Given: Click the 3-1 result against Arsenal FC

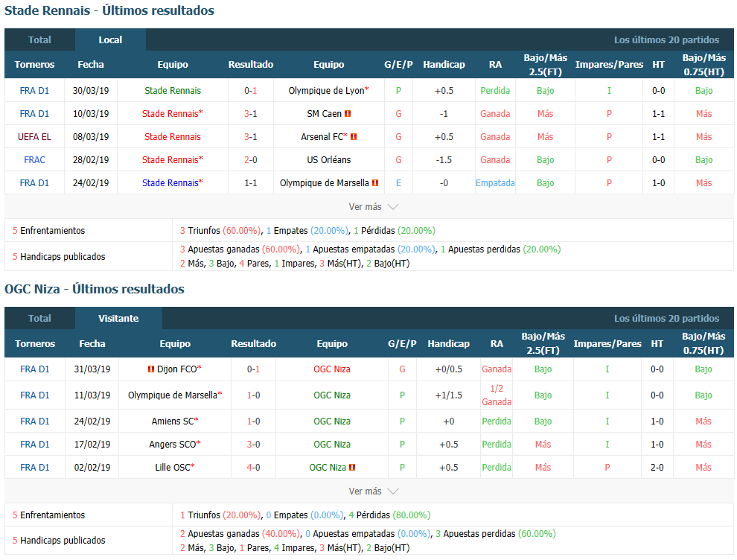Looking at the screenshot, I should pos(251,137).
